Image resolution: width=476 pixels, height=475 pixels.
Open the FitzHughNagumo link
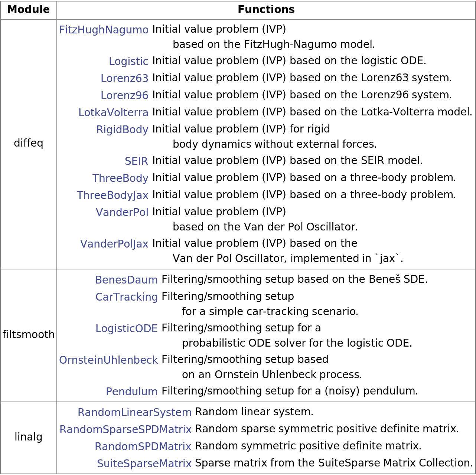click(x=104, y=30)
